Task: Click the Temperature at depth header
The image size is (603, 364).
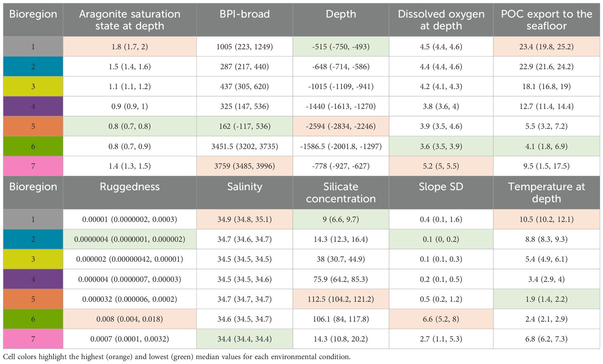Action: click(546, 192)
